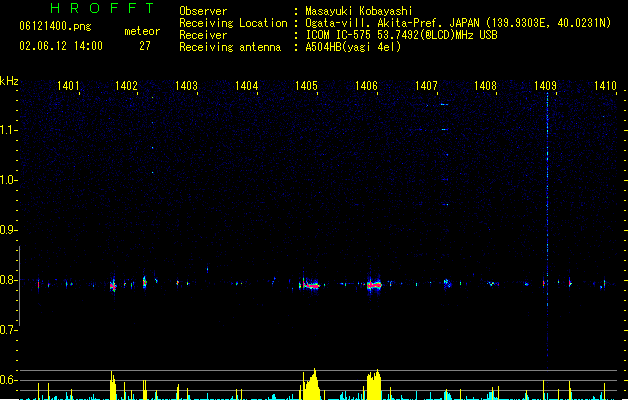The height and width of the screenshot is (400, 629).
Task: Click the "Receiving Location" label
Action: (x=233, y=23)
